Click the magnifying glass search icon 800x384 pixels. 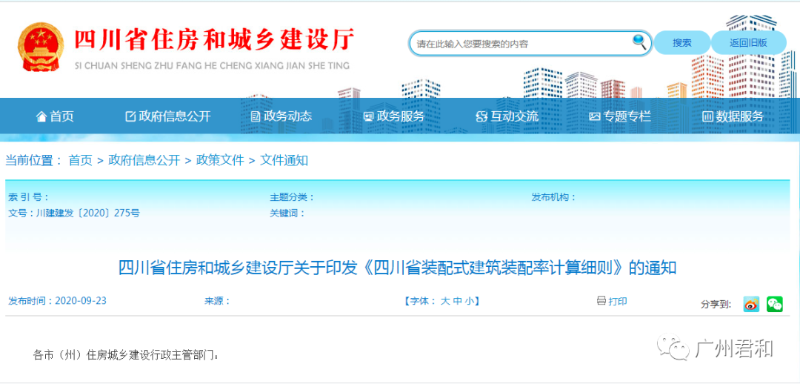click(639, 42)
